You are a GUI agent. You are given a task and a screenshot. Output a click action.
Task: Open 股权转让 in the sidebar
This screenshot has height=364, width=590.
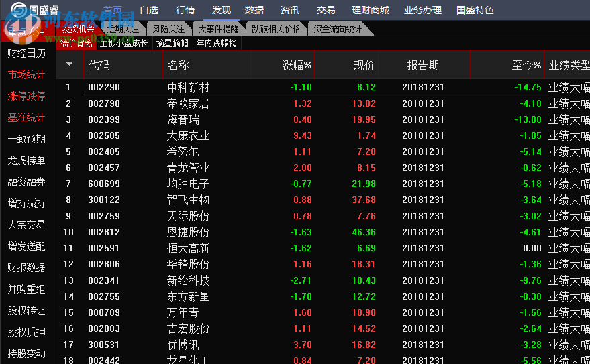click(26, 310)
